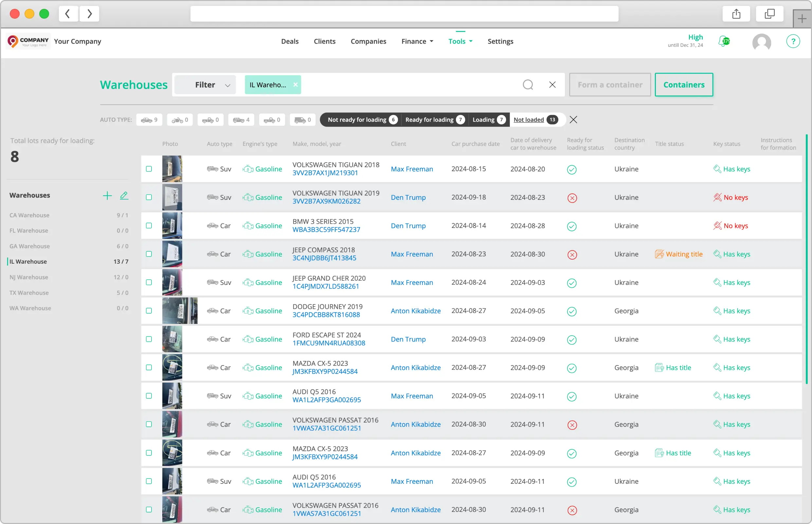Edit warehouses with the pencil icon

(x=124, y=195)
